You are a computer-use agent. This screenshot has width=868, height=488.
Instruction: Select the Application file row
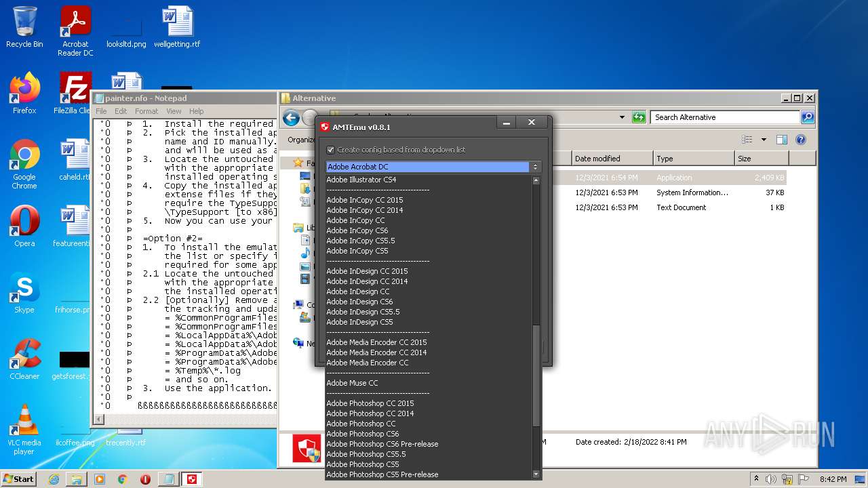667,178
